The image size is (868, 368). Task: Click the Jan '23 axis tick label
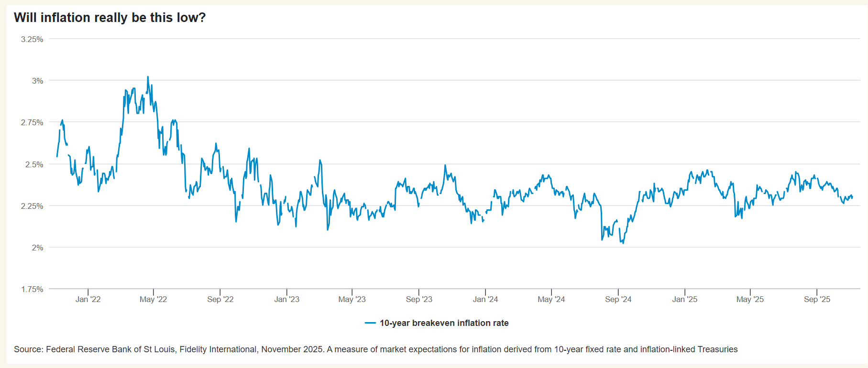(287, 299)
